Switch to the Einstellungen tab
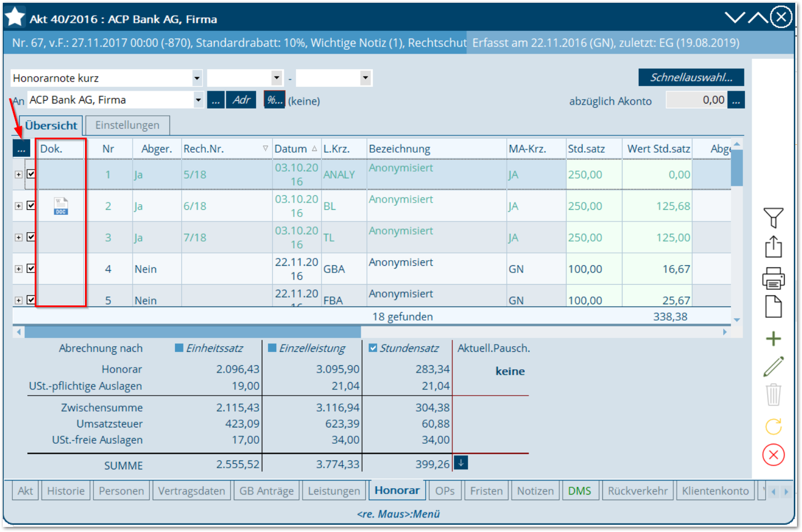Image resolution: width=802 pixels, height=532 pixels. coord(127,125)
